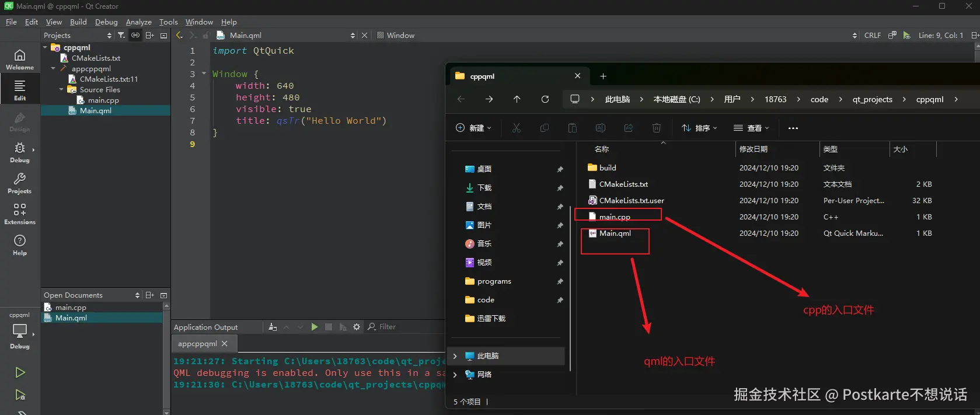Open the Tools menu

point(169,22)
